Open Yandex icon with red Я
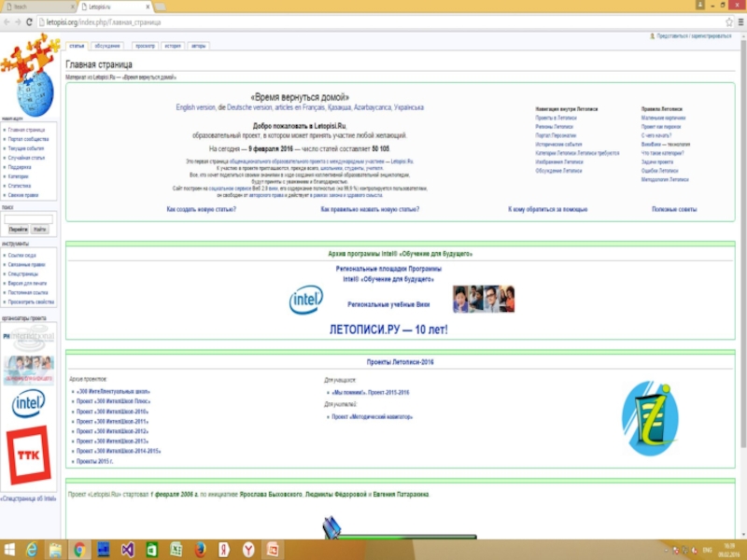This screenshot has height=560, width=747. [224, 550]
